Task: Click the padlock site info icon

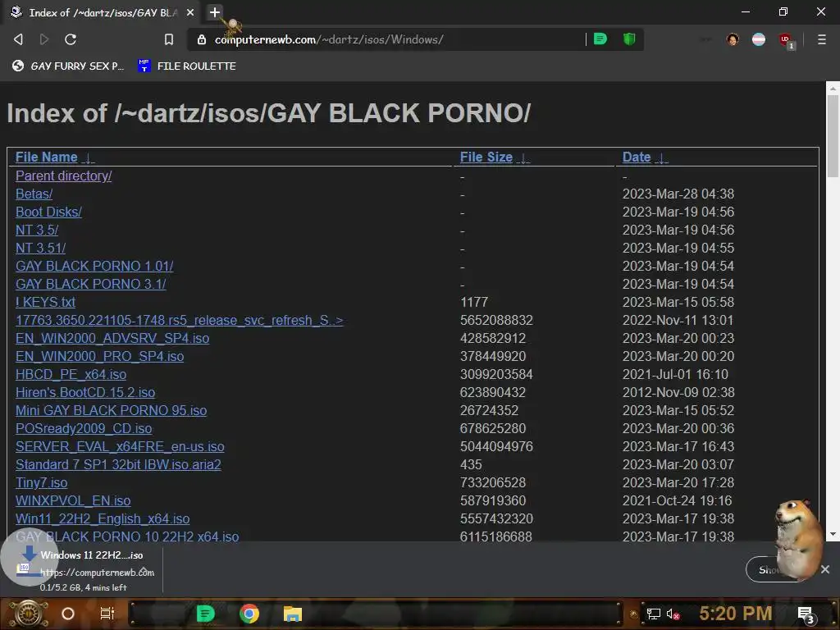Action: click(x=202, y=39)
